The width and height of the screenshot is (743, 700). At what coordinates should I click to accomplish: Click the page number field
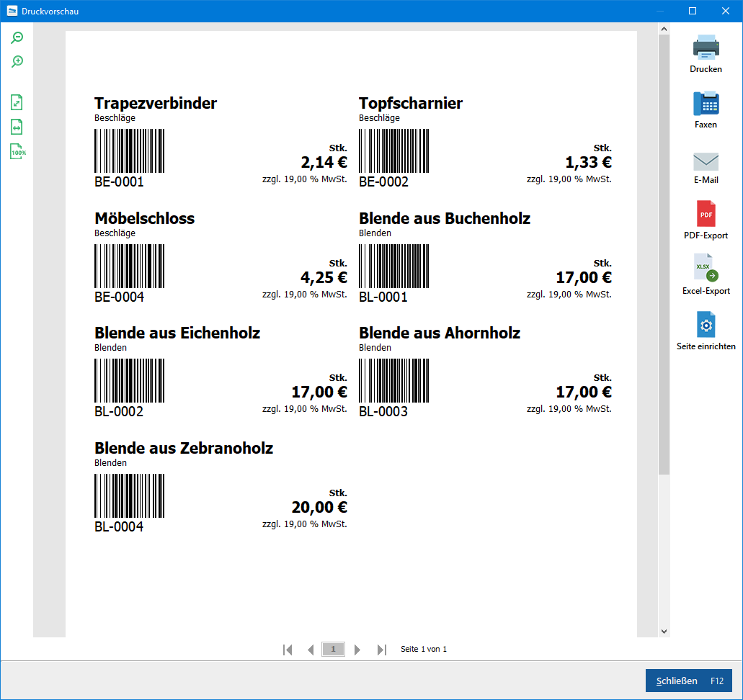[x=333, y=650]
